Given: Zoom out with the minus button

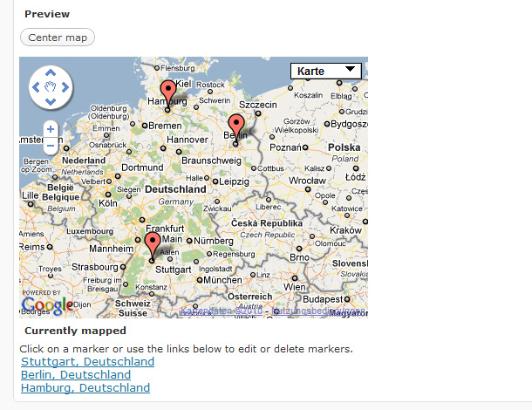Looking at the screenshot, I should click(x=51, y=146).
